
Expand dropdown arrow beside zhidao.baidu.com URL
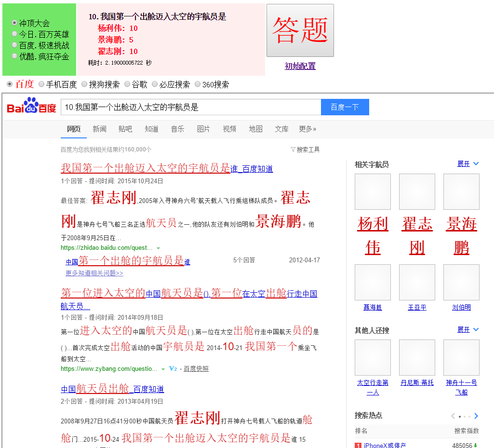158,248
